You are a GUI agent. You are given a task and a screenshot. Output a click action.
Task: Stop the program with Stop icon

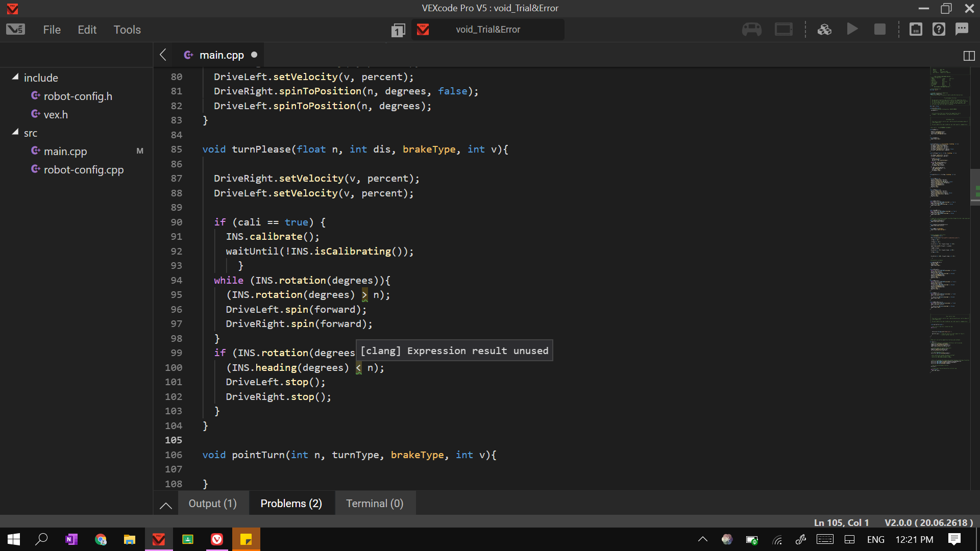coord(879,30)
